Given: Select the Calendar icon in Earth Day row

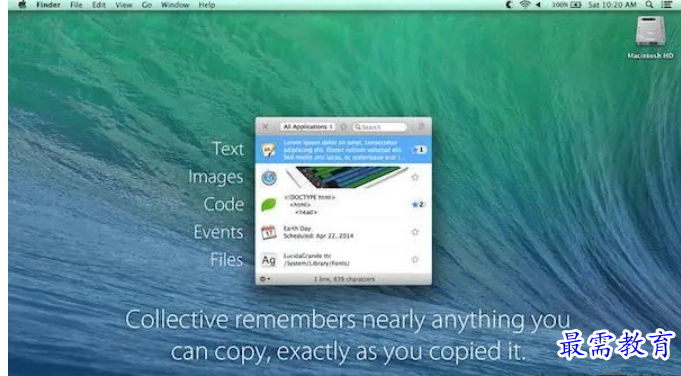Looking at the screenshot, I should point(269,232).
